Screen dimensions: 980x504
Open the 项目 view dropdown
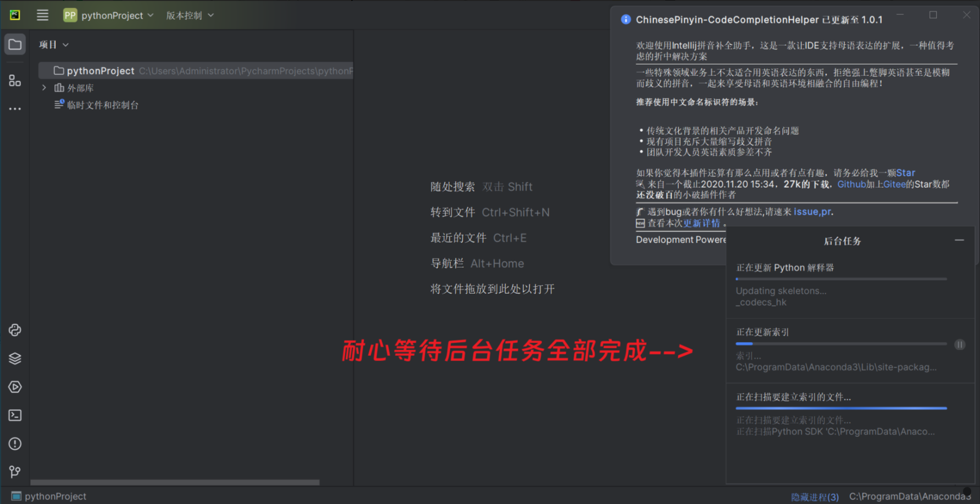(x=53, y=44)
